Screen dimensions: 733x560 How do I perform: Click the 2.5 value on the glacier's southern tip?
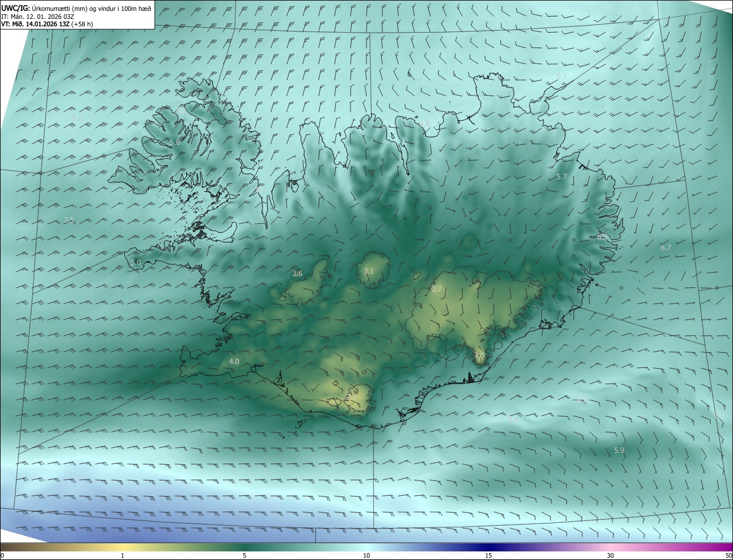click(x=480, y=356)
